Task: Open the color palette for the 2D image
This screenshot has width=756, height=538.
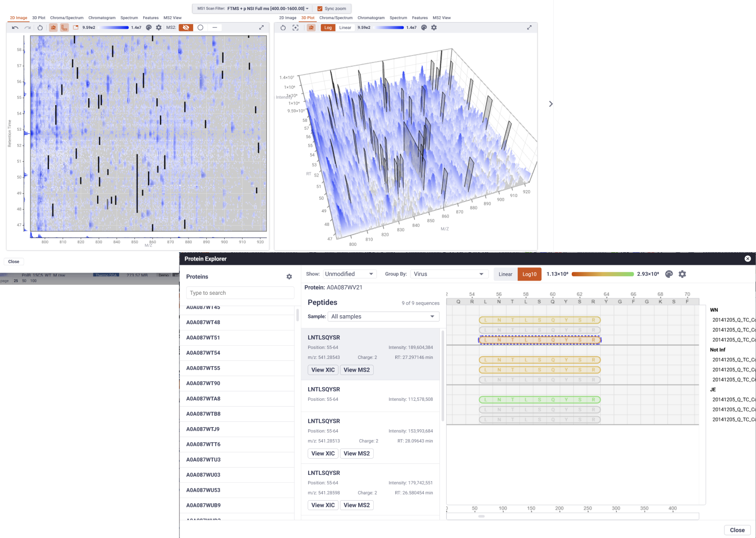Action: [x=149, y=27]
